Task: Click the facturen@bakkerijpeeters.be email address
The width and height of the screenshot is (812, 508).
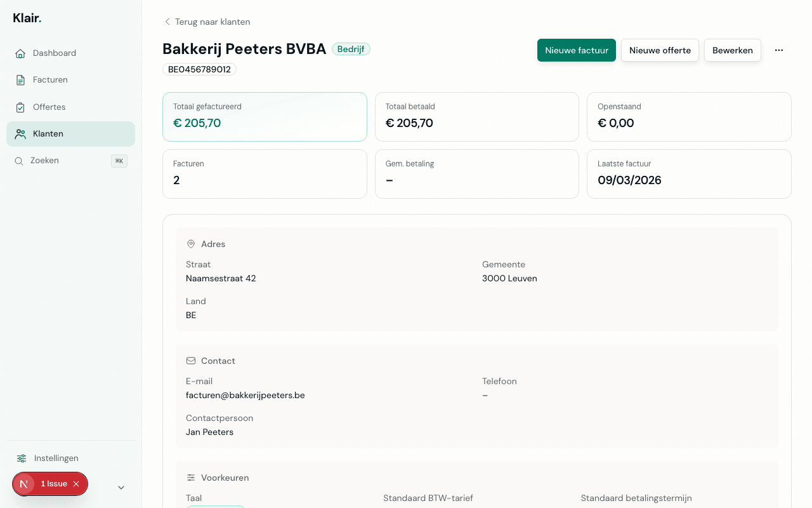Action: (x=245, y=396)
